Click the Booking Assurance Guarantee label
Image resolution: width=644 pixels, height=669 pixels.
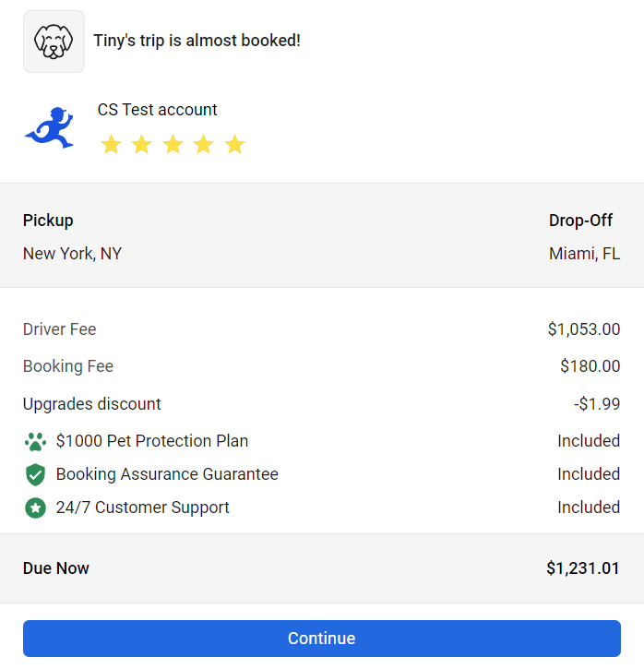[167, 474]
